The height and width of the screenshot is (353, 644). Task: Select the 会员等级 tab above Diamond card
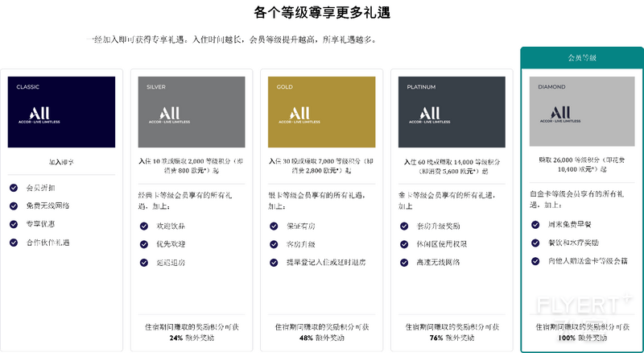(x=582, y=57)
